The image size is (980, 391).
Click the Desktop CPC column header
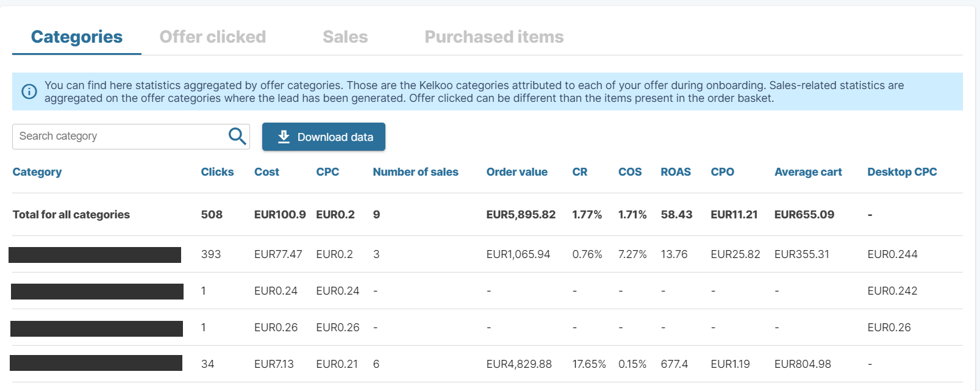[902, 172]
